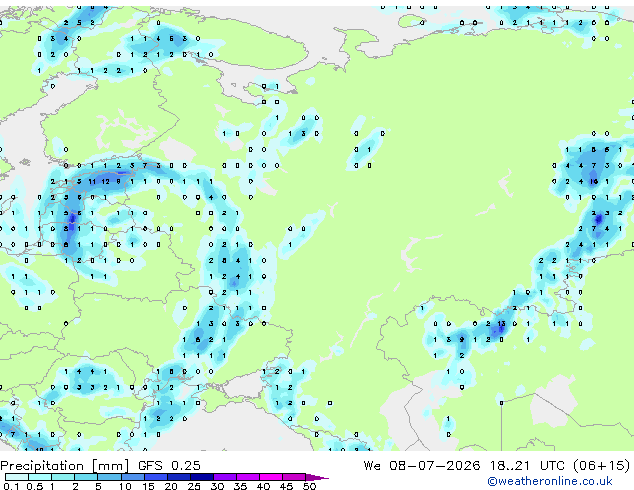Click the over-50 mm legend arrow tip

[x=317, y=477]
